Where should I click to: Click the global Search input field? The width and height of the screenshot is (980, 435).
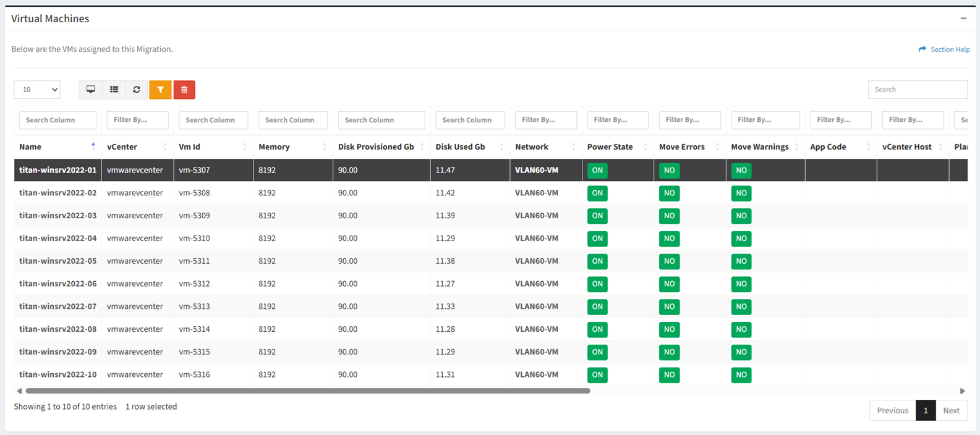pyautogui.click(x=917, y=90)
